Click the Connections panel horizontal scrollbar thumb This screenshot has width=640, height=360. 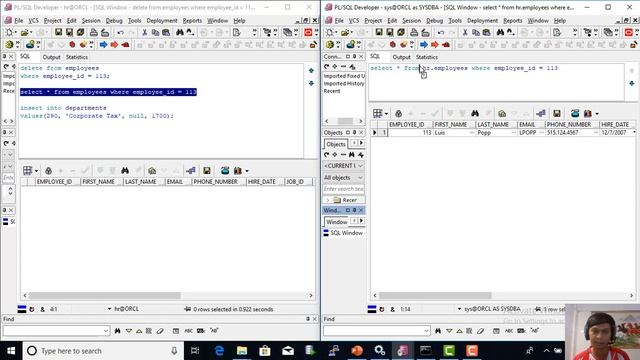pyautogui.click(x=345, y=121)
